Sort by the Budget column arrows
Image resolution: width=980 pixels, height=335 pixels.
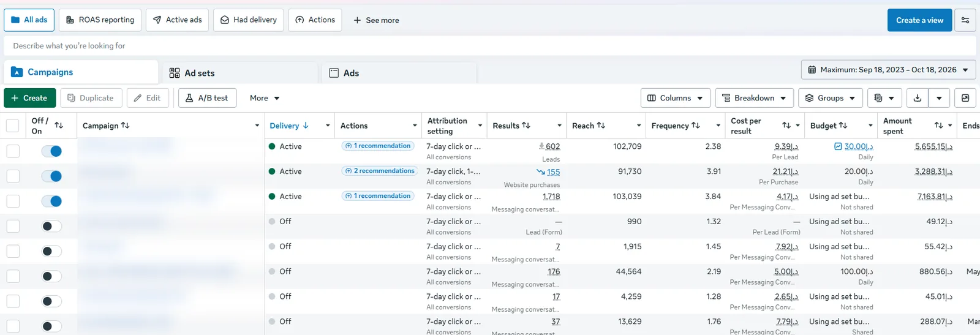click(843, 126)
